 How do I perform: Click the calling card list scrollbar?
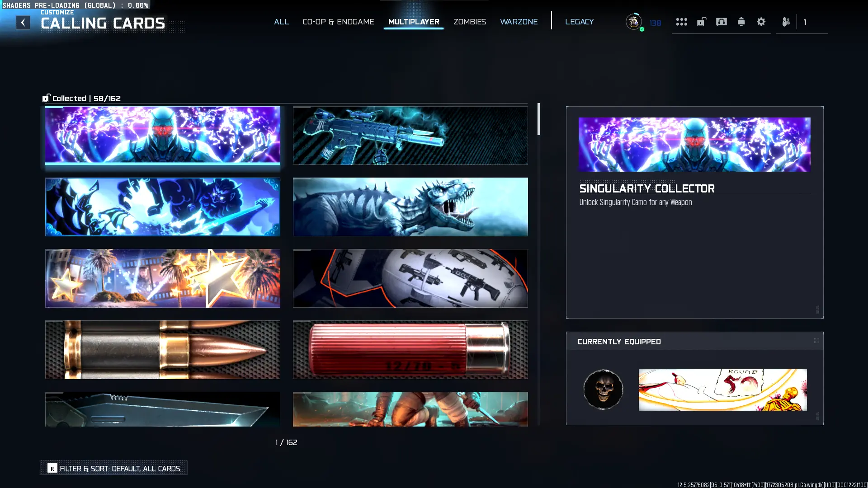coord(538,119)
